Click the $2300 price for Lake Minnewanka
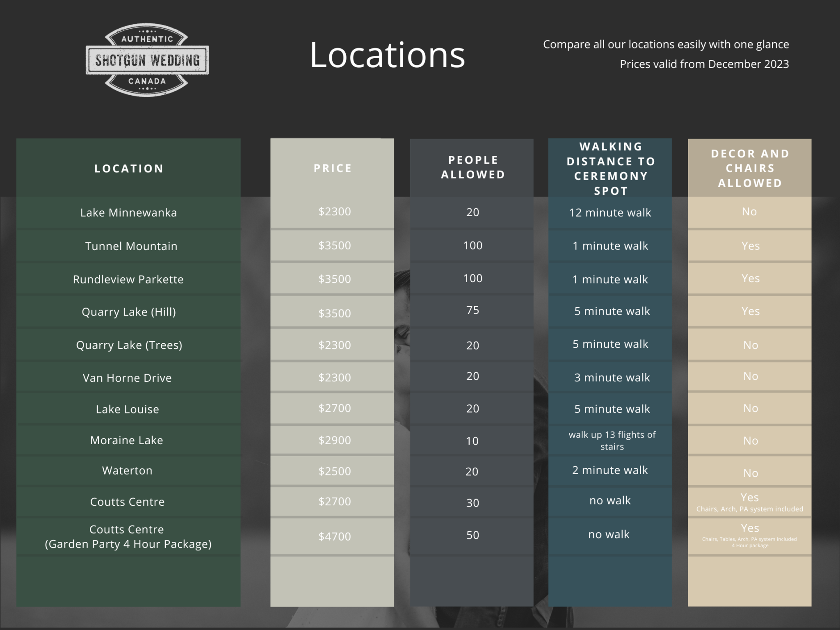840x630 pixels. pyautogui.click(x=335, y=212)
